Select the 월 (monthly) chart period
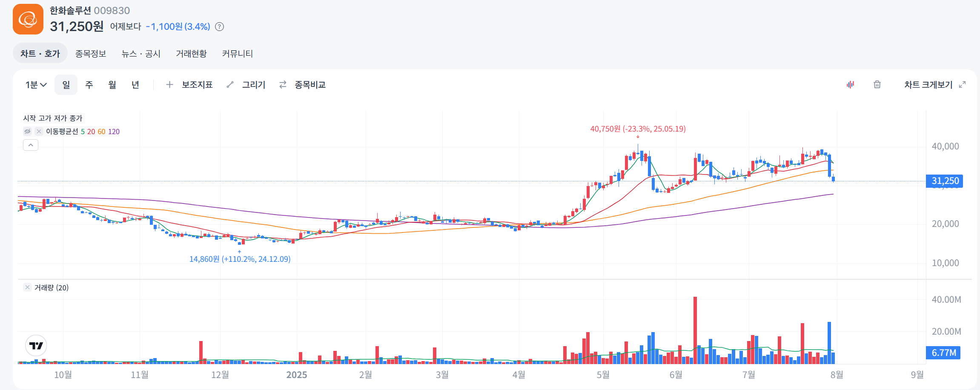This screenshot has width=980, height=390. click(112, 85)
